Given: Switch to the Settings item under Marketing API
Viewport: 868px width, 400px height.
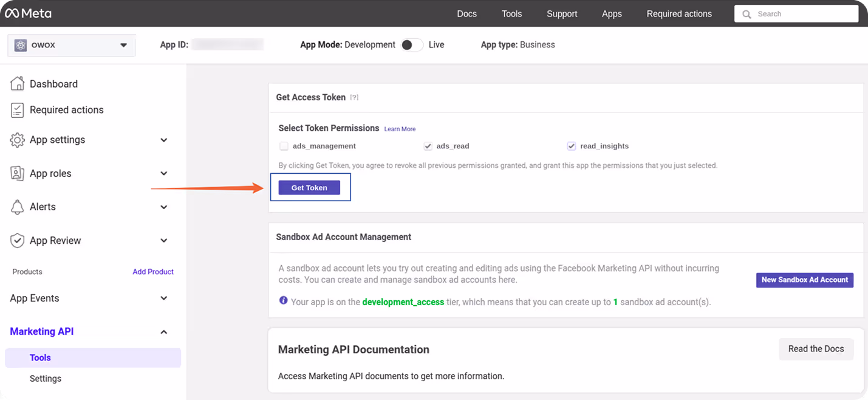Looking at the screenshot, I should (x=46, y=378).
